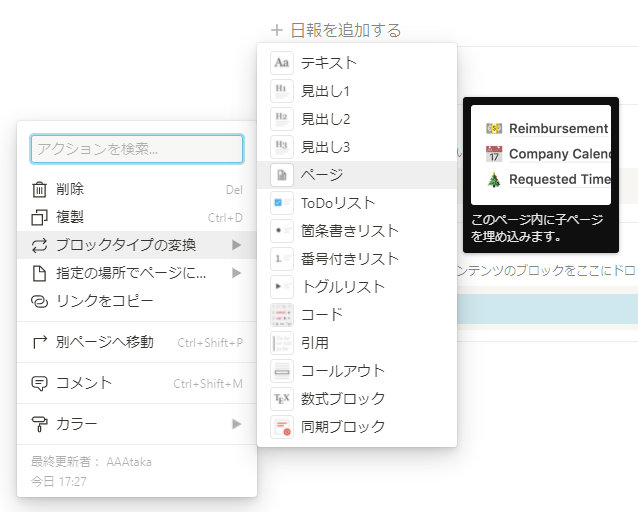Click the 今日 17:27 timestamp

click(x=59, y=482)
